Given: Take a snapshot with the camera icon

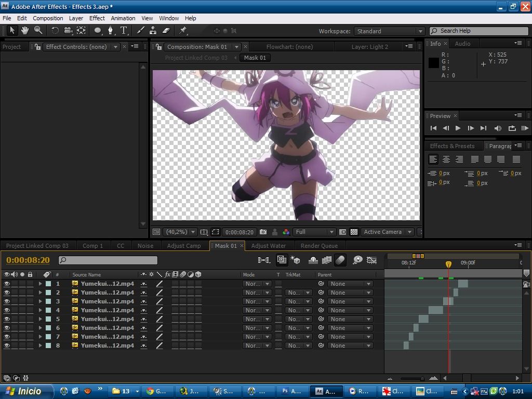Looking at the screenshot, I should point(263,232).
